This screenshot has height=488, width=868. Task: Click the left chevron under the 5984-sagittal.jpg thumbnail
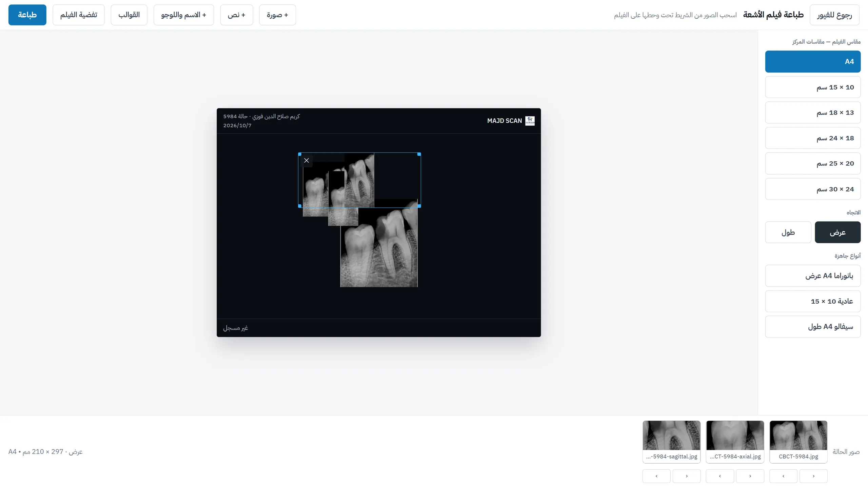[x=656, y=476]
